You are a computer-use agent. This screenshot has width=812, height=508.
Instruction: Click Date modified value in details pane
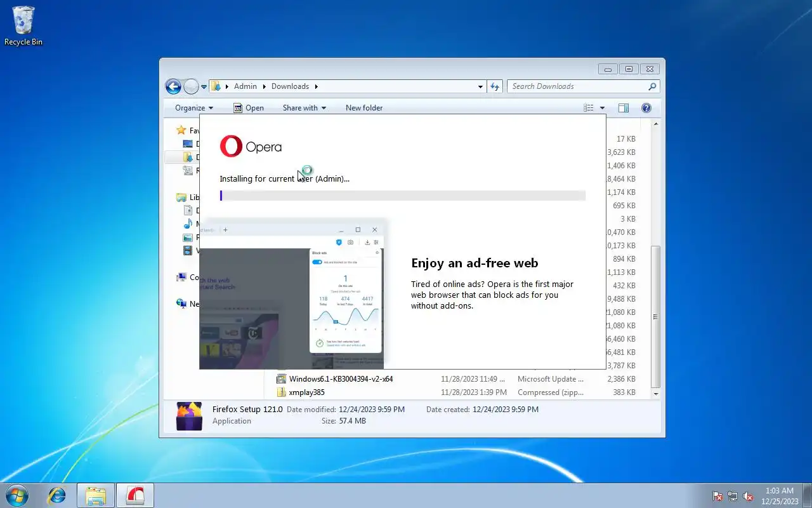372,410
